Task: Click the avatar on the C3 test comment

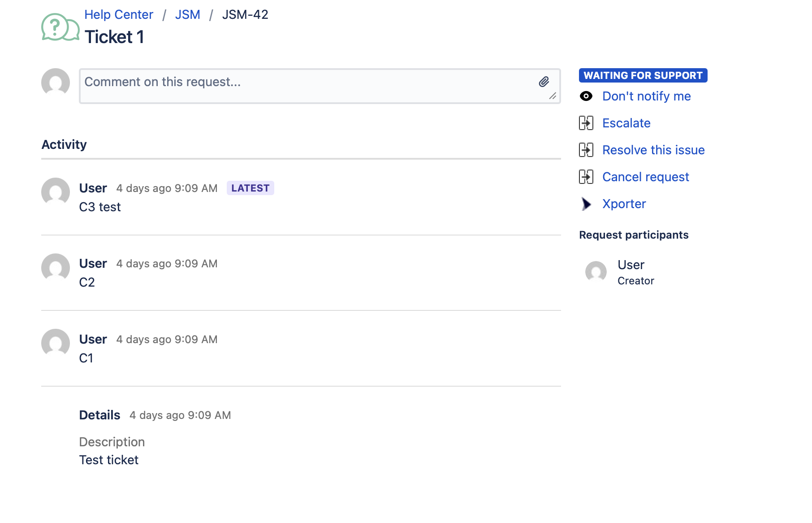Action: tap(56, 192)
